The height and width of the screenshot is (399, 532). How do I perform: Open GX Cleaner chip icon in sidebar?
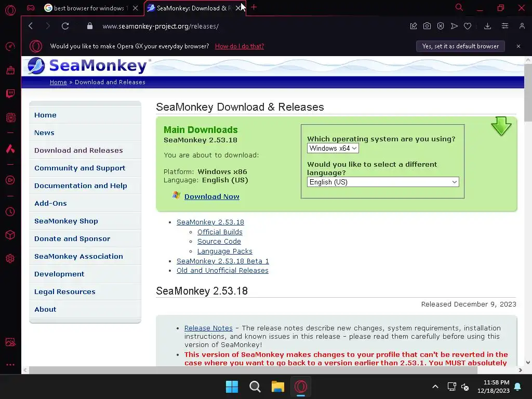pyautogui.click(x=10, y=117)
